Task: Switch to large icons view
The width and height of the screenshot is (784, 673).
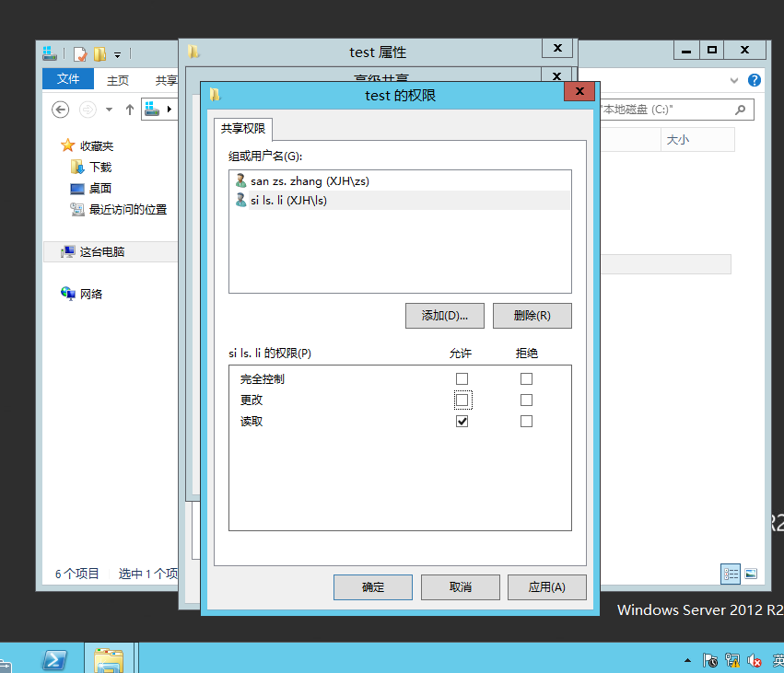Action: (751, 574)
